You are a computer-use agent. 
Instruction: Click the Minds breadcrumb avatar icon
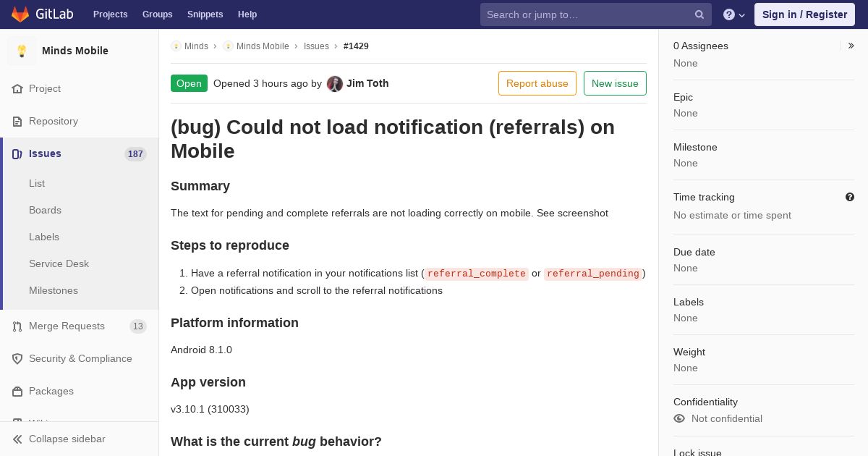coord(176,46)
